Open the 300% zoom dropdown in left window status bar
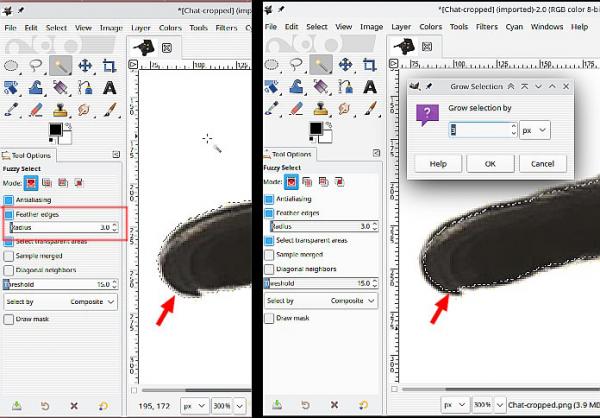The image size is (600, 418). click(x=240, y=406)
